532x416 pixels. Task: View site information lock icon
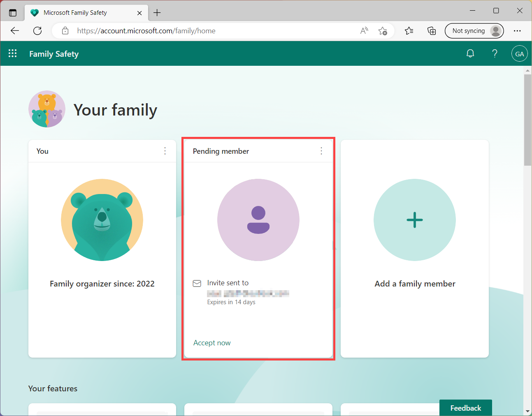pyautogui.click(x=65, y=31)
